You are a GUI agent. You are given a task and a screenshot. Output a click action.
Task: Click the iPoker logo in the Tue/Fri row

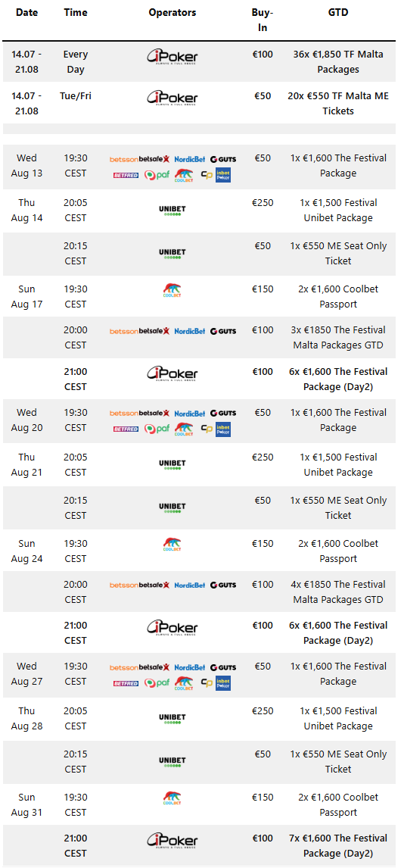click(172, 98)
